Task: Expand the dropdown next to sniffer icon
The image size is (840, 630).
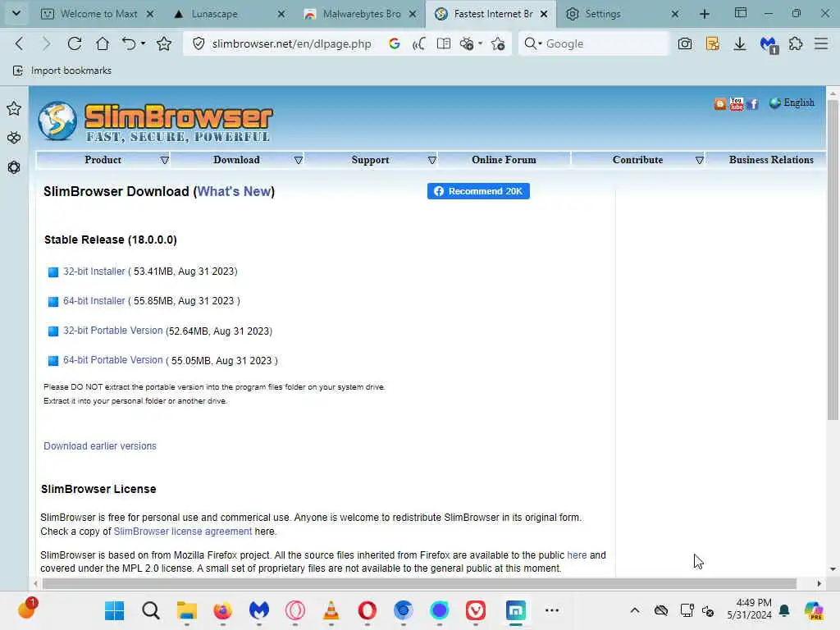Action: (481, 43)
